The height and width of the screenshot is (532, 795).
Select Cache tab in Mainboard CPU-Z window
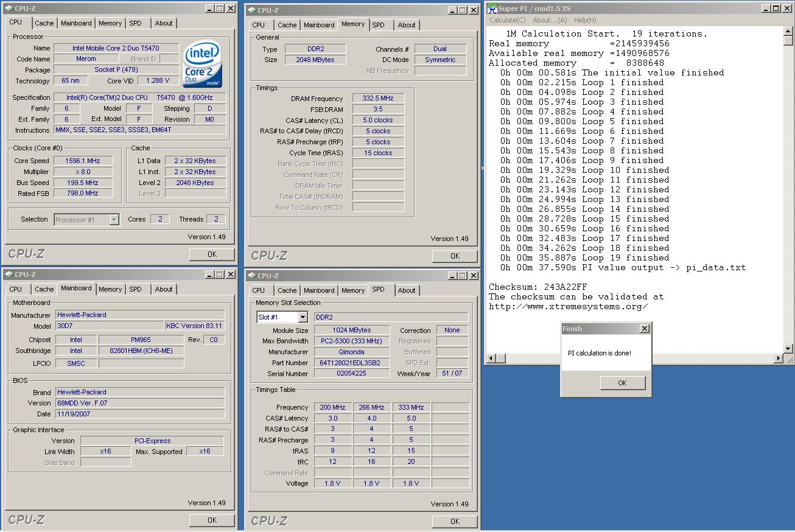pos(44,289)
